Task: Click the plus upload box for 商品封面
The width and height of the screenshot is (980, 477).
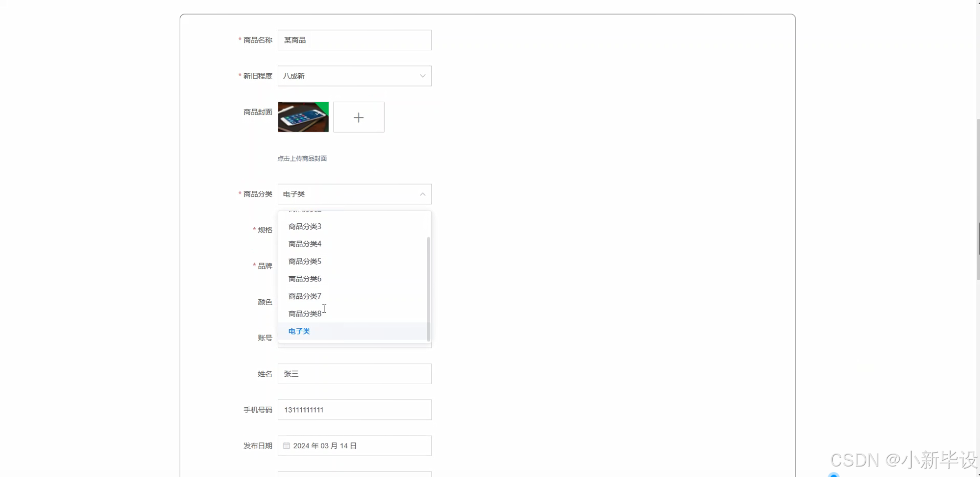Action: (358, 117)
